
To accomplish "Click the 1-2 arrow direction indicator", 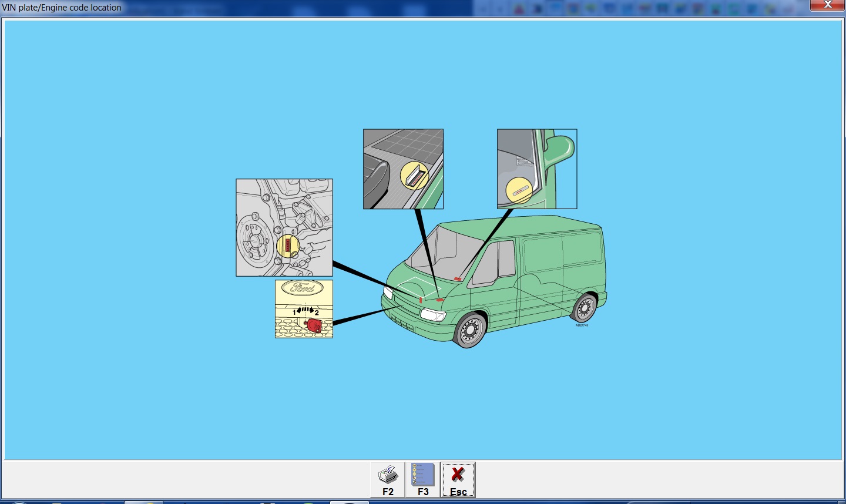I will click(x=305, y=310).
